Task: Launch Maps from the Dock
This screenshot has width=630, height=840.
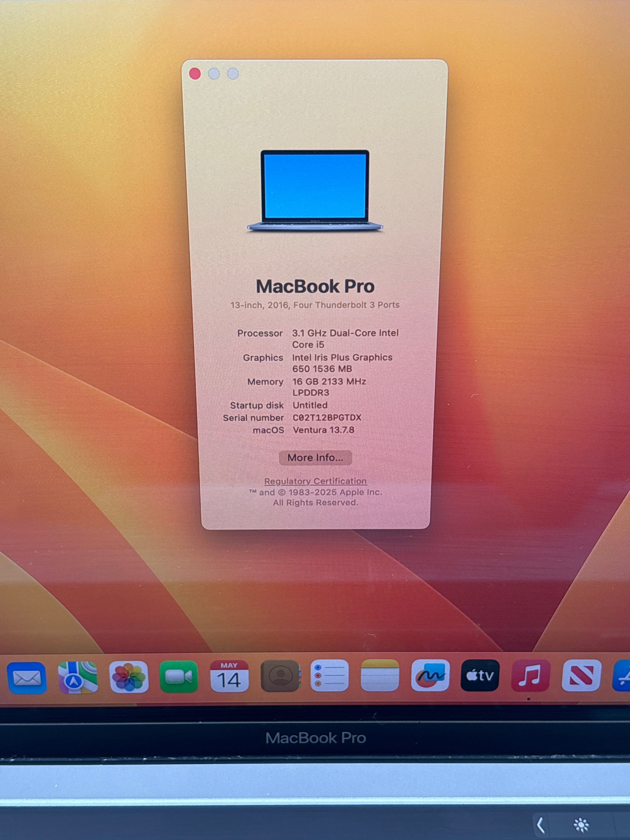Action: (x=78, y=677)
